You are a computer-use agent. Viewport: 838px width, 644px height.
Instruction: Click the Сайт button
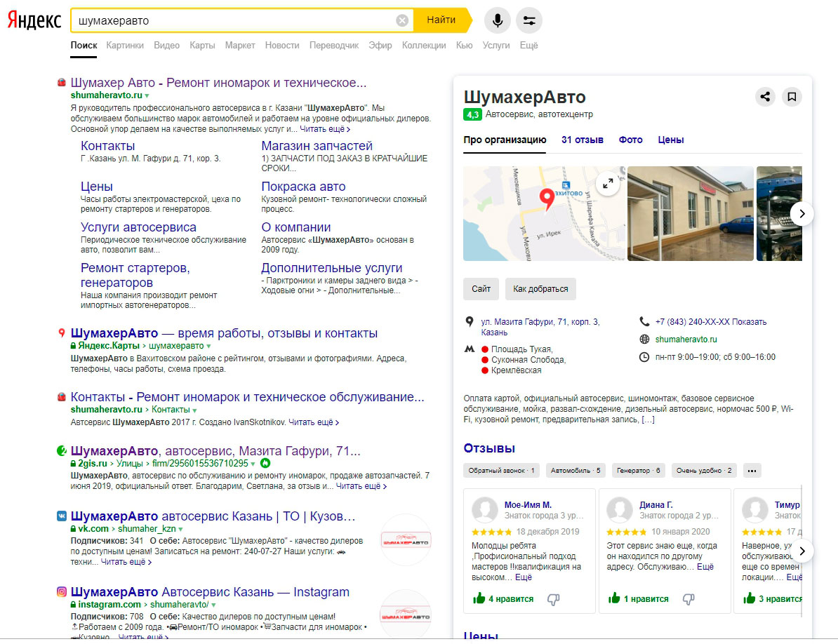tap(481, 289)
